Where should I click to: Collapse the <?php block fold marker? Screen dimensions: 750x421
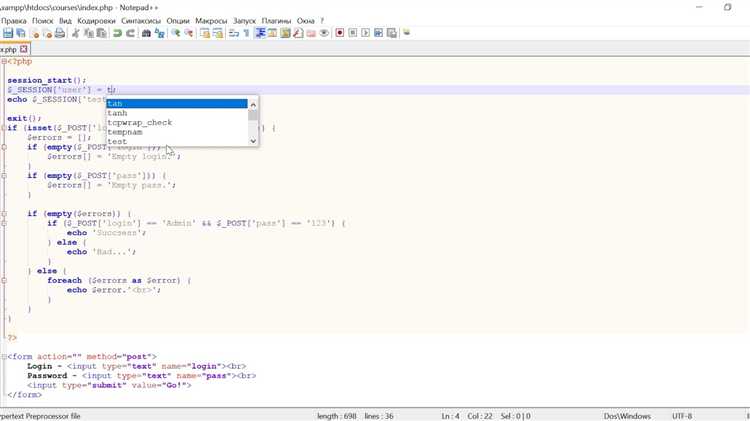4,61
